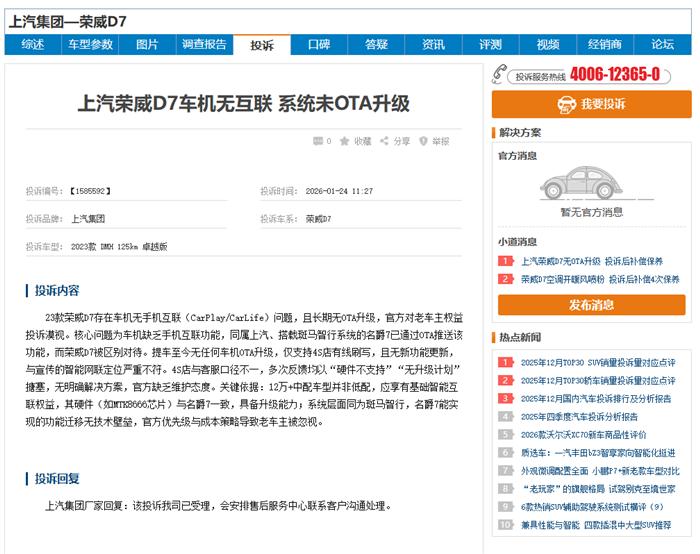Click the phone hotline icon
The width and height of the screenshot is (700, 554).
pyautogui.click(x=500, y=75)
